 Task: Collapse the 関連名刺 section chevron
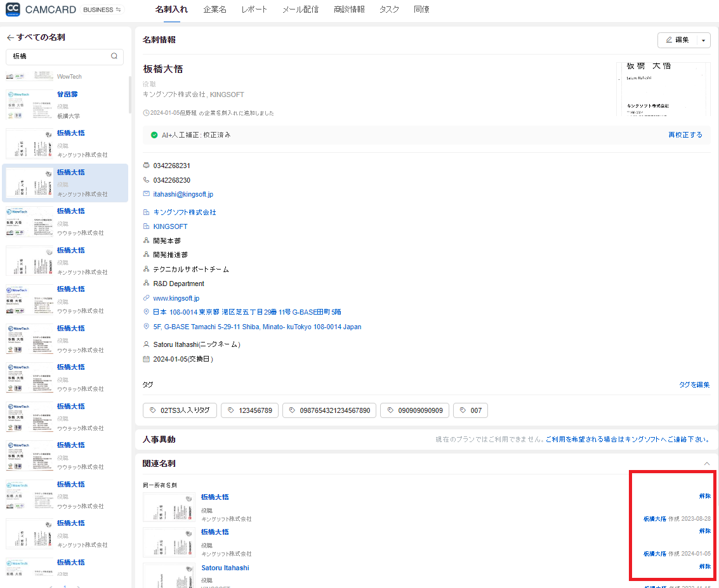tap(706, 463)
